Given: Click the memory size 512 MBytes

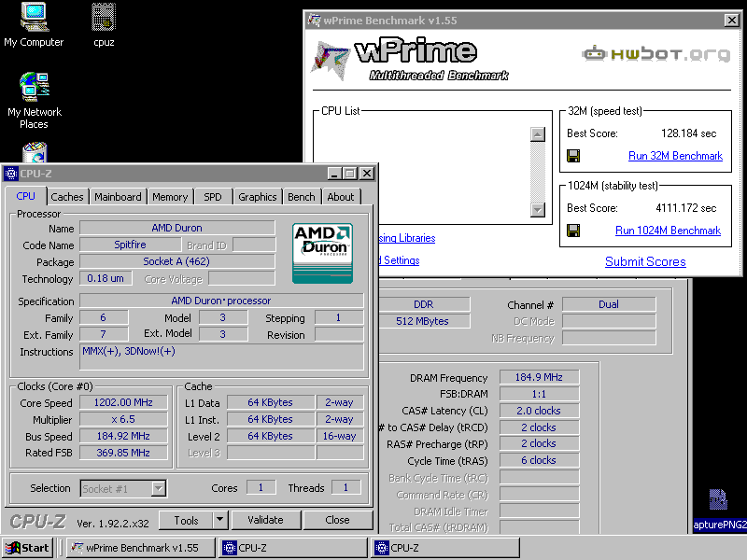Looking at the screenshot, I should [424, 321].
